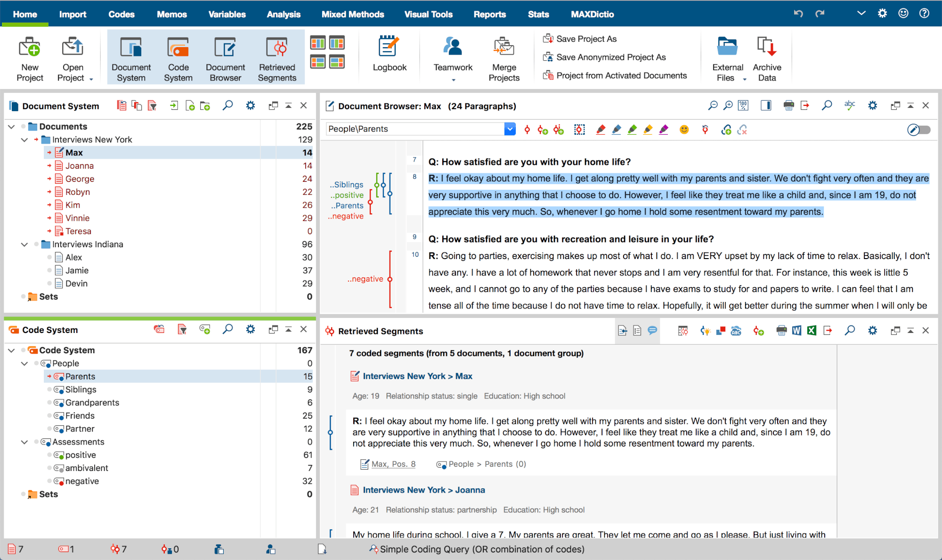This screenshot has height=560, width=942.
Task: Search in Code System panel
Action: coord(227,329)
